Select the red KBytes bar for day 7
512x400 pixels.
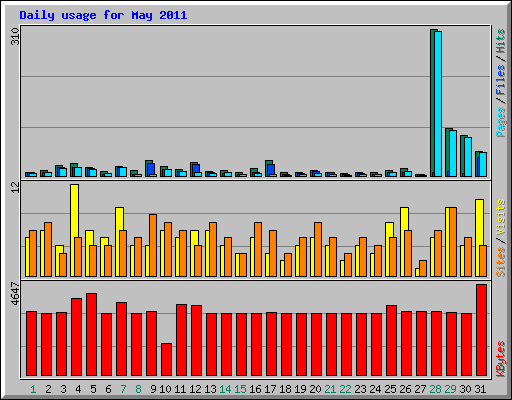[122, 339]
